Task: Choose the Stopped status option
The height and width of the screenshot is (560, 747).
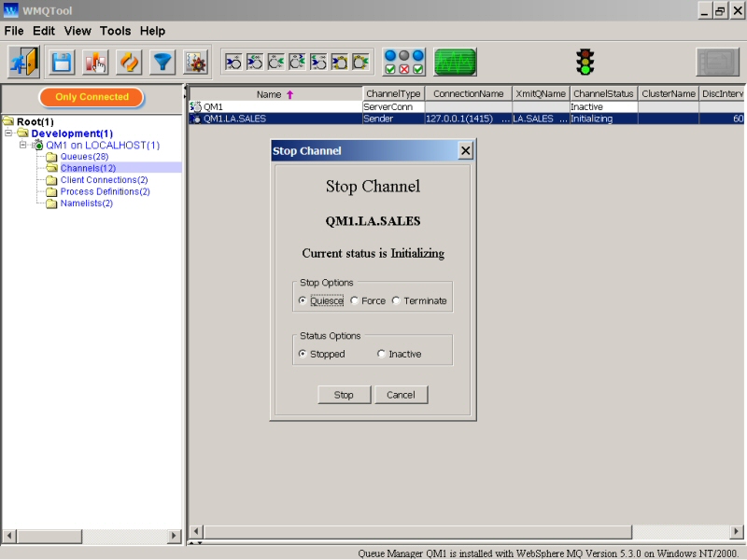Action: [302, 354]
